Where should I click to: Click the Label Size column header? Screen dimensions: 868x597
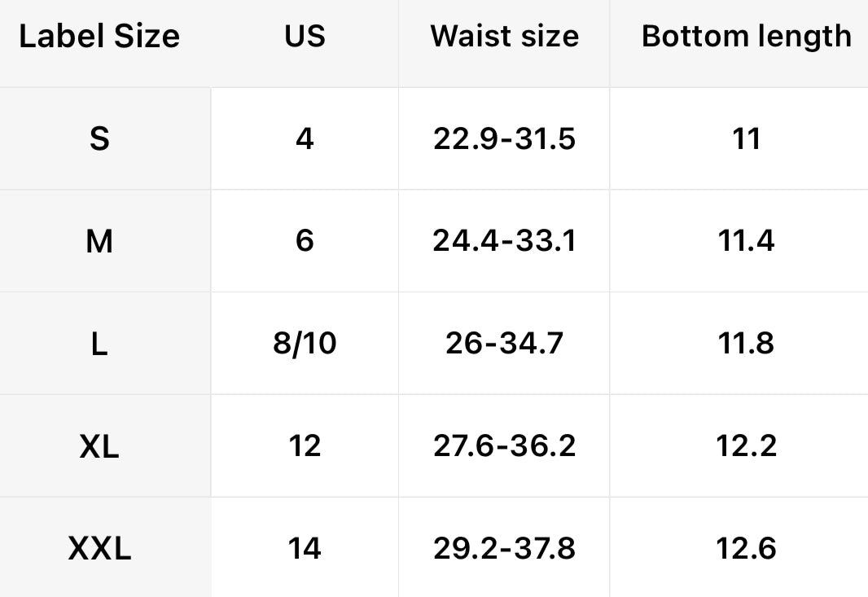tap(99, 37)
